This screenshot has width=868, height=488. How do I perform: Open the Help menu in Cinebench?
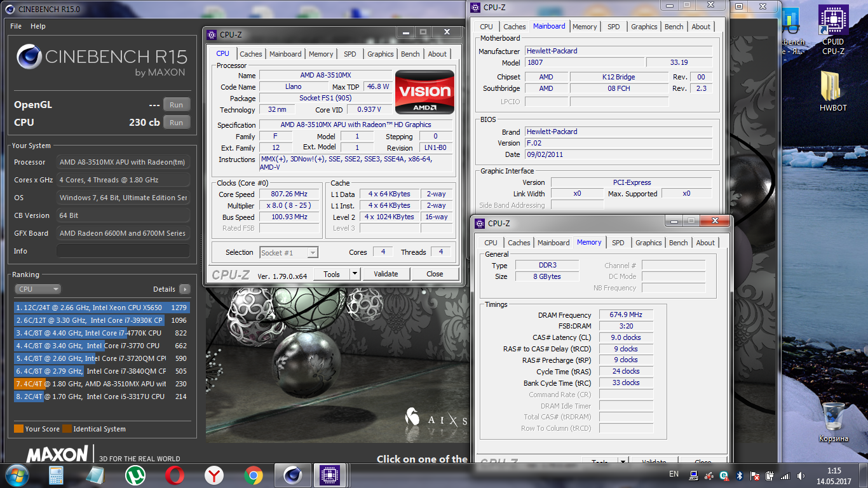(38, 26)
